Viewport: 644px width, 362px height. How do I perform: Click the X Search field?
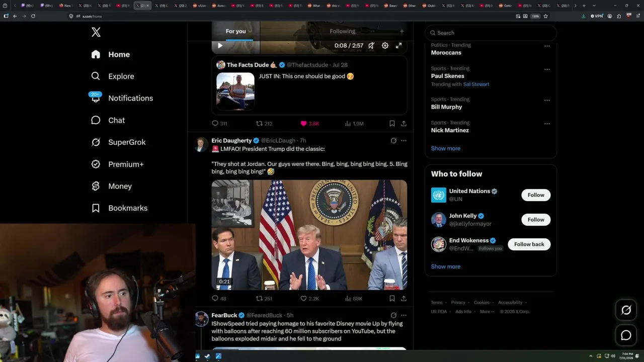[491, 33]
